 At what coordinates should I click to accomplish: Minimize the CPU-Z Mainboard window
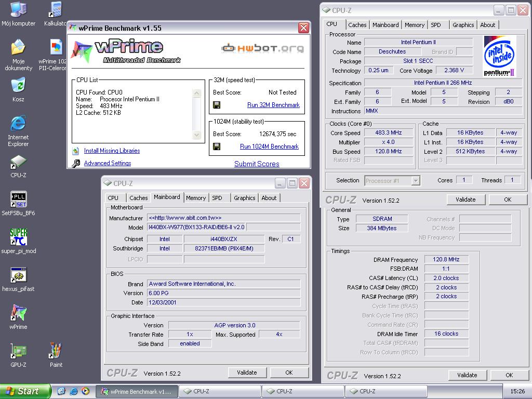pos(280,183)
